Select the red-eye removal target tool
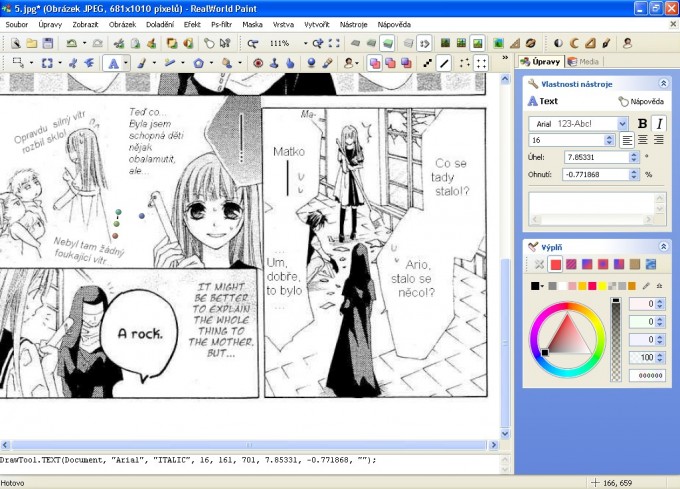680x489 pixels. click(x=258, y=64)
